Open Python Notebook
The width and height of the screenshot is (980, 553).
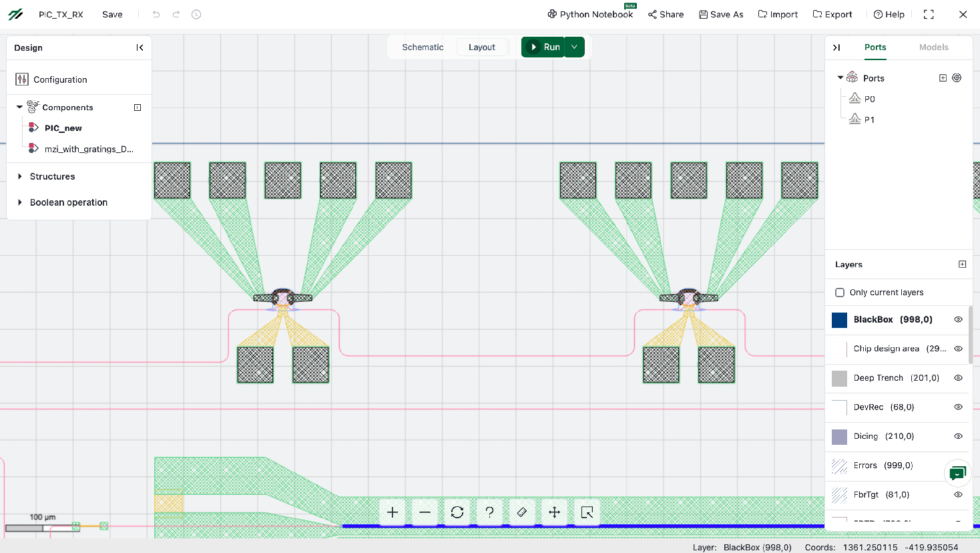click(x=590, y=14)
